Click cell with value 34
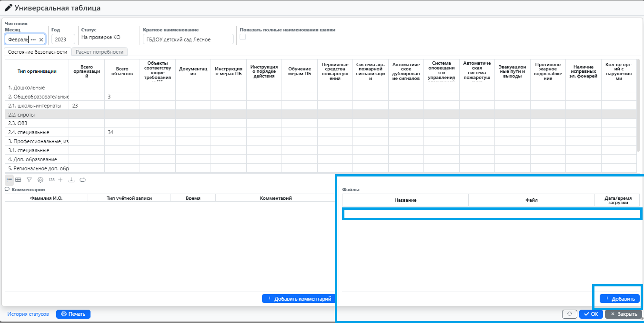644x323 pixels. coord(122,132)
